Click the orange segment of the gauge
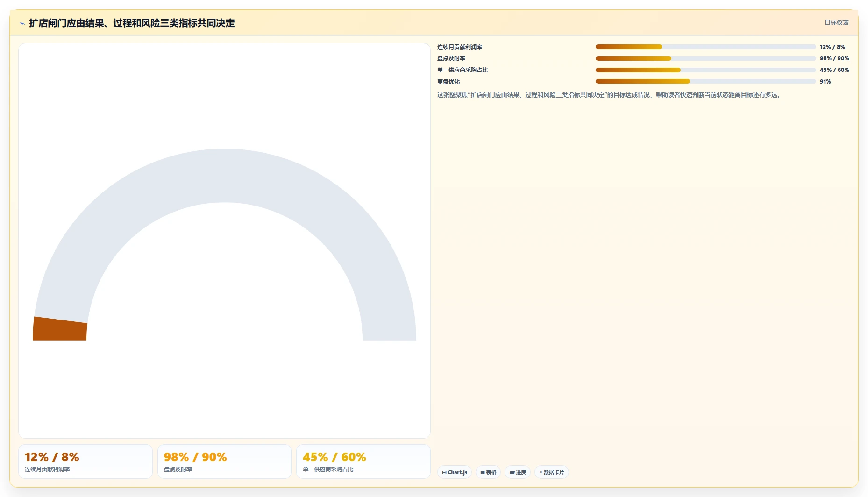 pyautogui.click(x=60, y=329)
